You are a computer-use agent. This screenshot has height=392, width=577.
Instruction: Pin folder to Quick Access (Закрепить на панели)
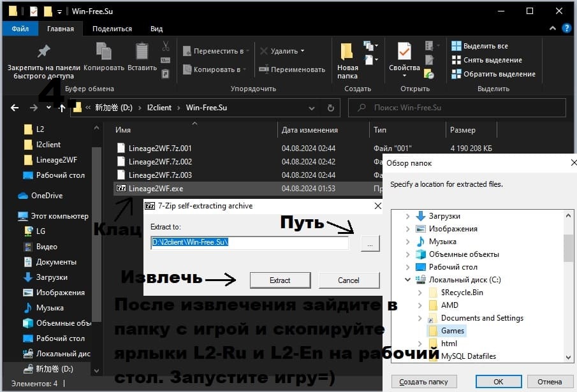(43, 61)
